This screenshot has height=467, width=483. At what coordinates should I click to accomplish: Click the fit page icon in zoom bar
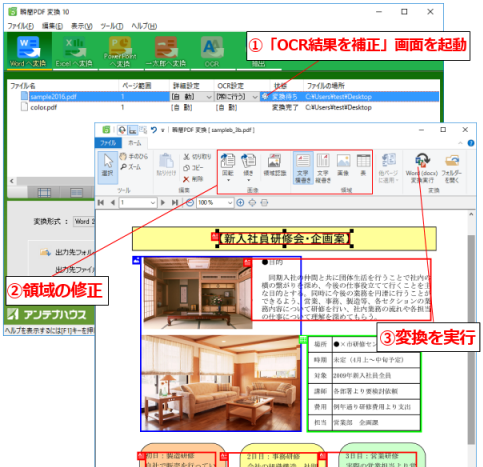click(252, 202)
